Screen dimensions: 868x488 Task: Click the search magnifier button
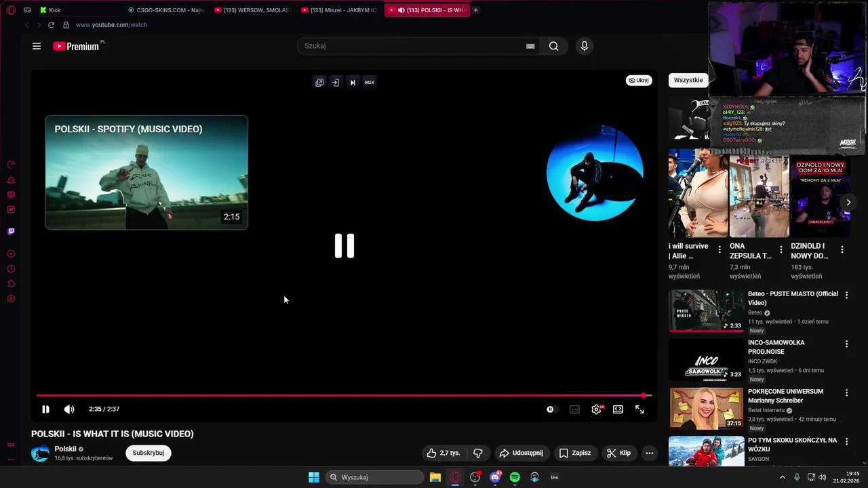point(554,46)
